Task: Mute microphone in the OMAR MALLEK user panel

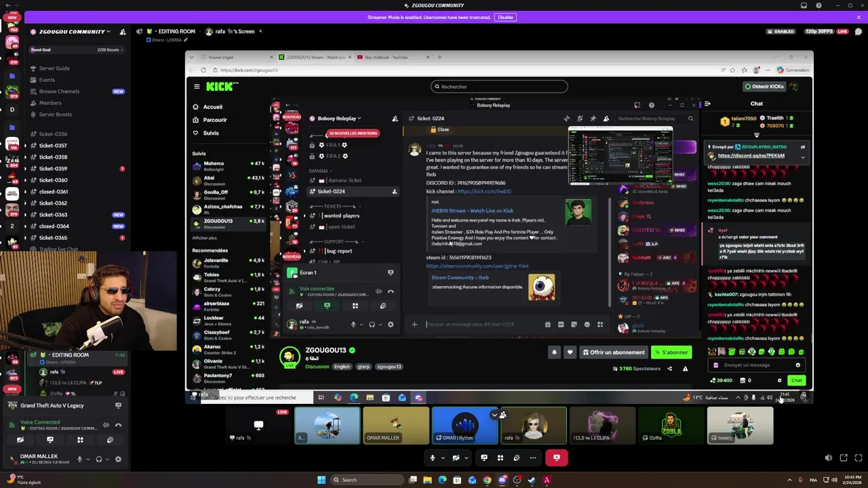Action: [x=79, y=459]
